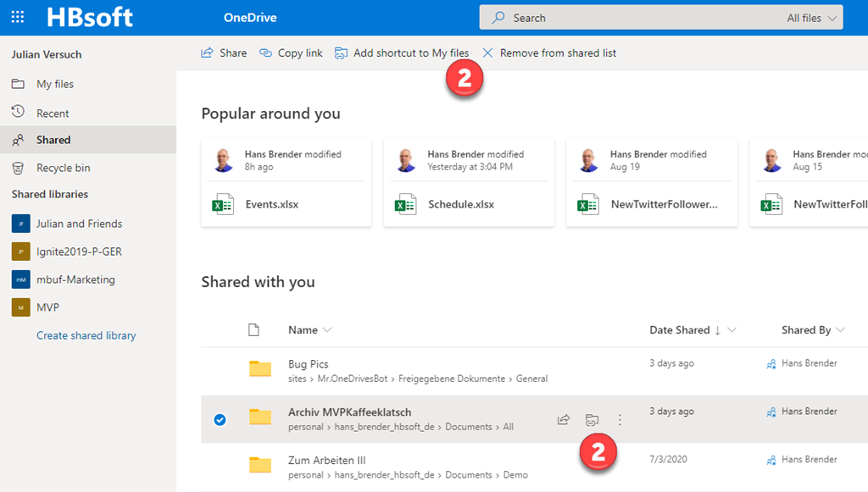Click Create shared library link
The height and width of the screenshot is (492, 868).
[86, 335]
